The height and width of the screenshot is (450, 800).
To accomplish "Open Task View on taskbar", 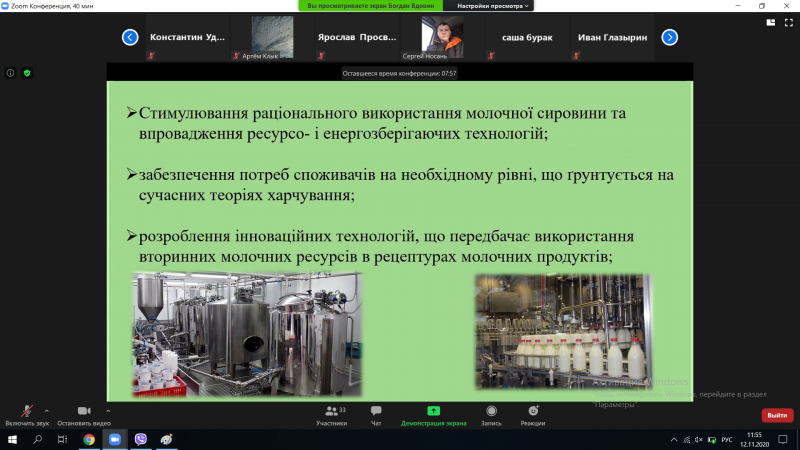I will coord(62,439).
